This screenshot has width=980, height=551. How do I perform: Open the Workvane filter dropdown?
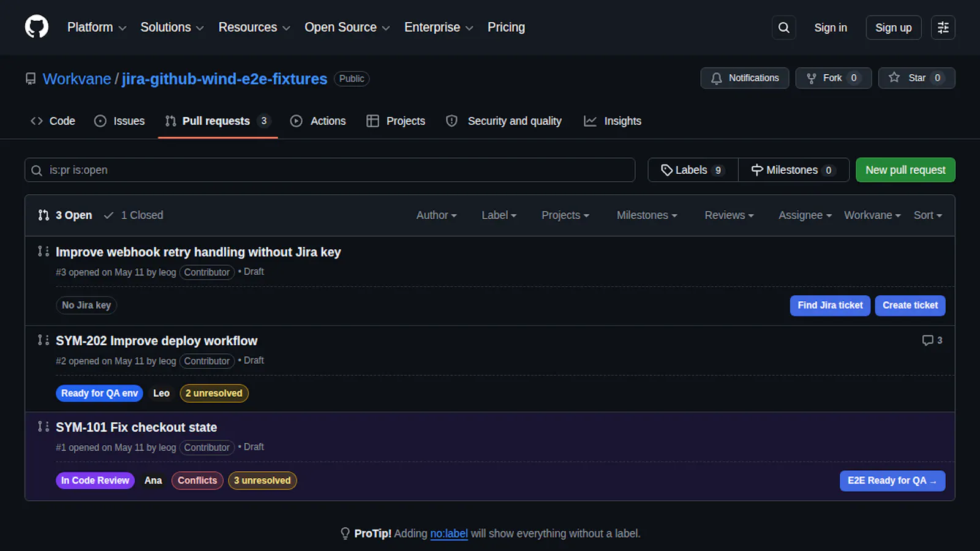[x=872, y=216]
